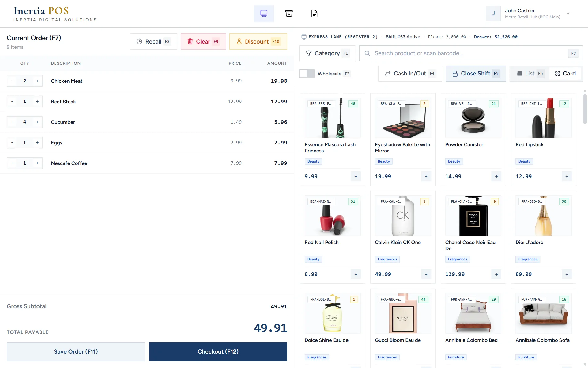Screen dimensions: 588x368
Task: Click the Express Lane register label
Action: coord(343,37)
